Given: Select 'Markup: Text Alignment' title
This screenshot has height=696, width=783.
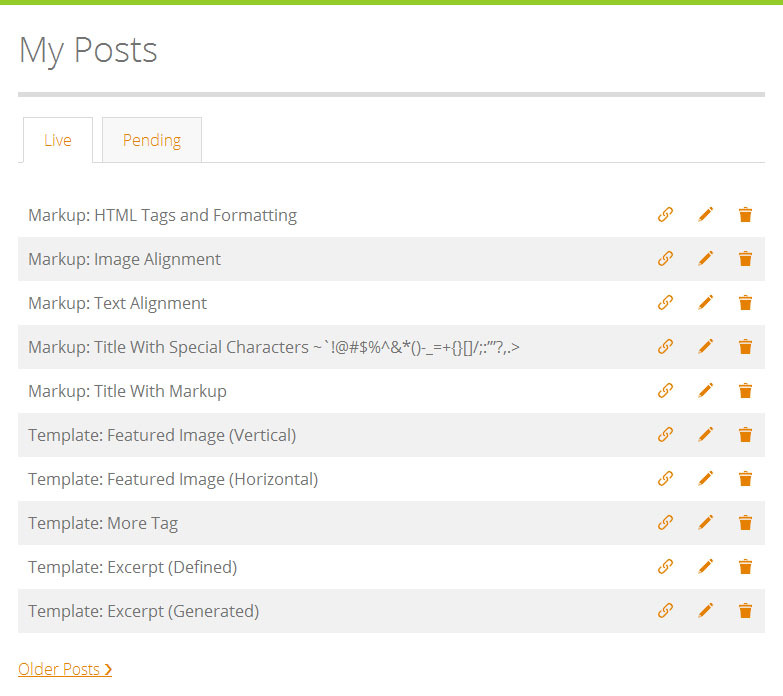Looking at the screenshot, I should [117, 304].
